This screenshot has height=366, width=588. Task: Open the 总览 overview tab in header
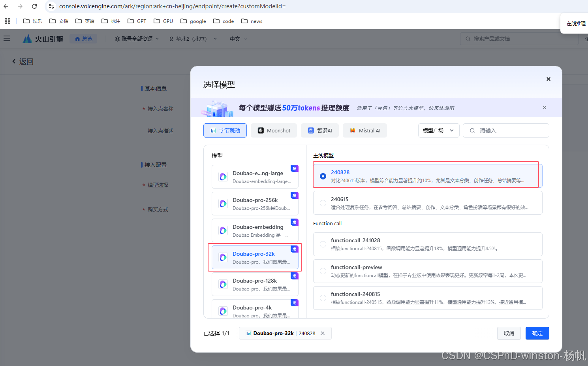83,39
